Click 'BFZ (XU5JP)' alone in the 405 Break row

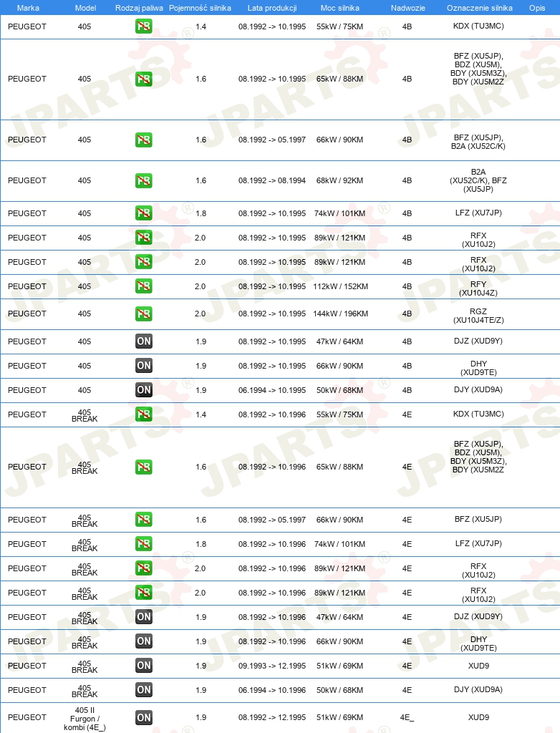[478, 520]
